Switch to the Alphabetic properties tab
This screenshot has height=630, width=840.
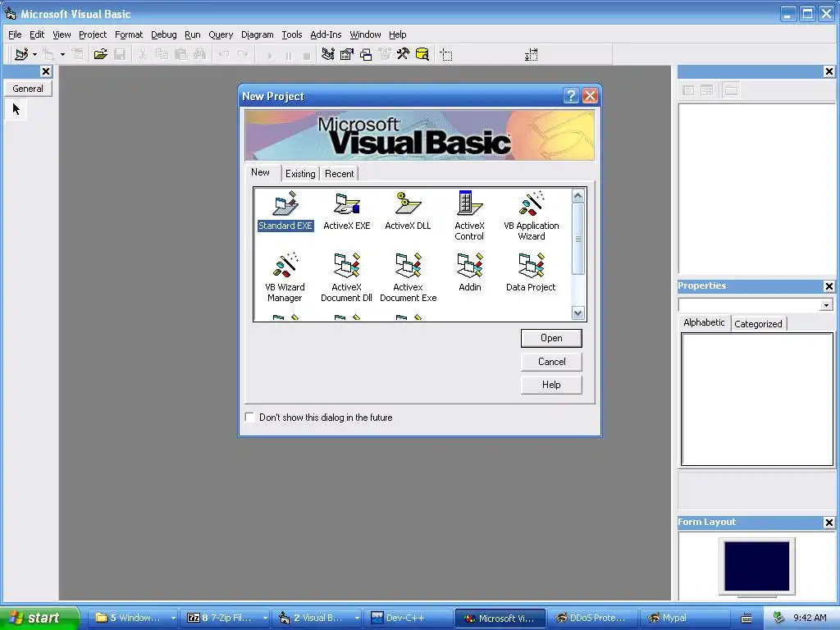pos(704,322)
